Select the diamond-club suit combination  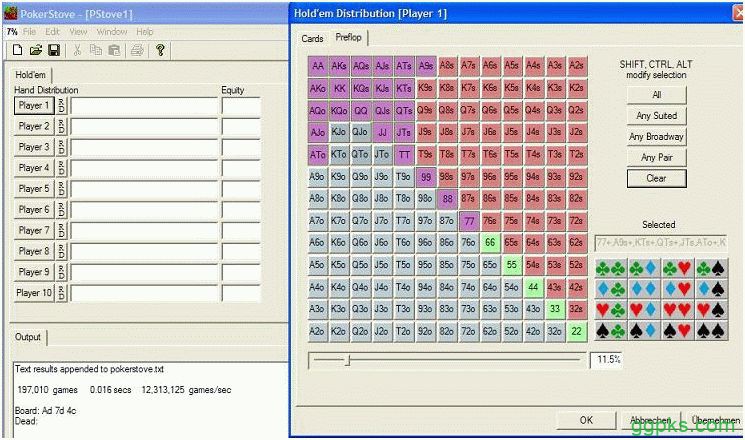[x=611, y=289]
